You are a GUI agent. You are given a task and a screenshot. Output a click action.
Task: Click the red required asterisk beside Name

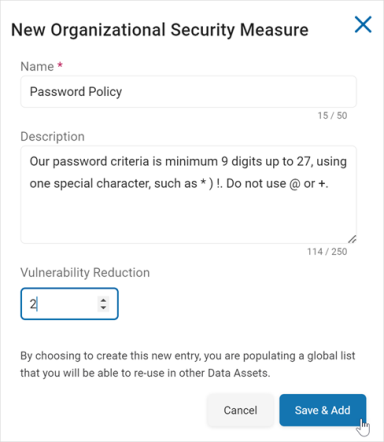click(x=60, y=65)
